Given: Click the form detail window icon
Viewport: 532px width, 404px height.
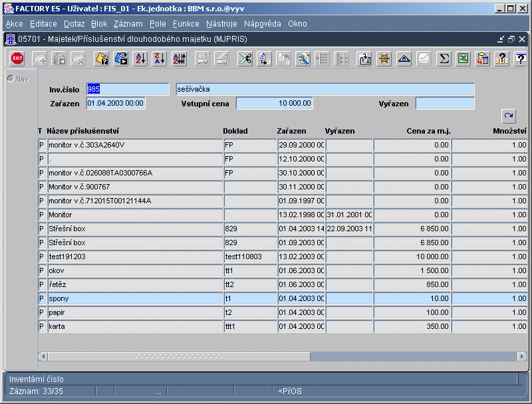Looking at the screenshot, I should tap(364, 58).
